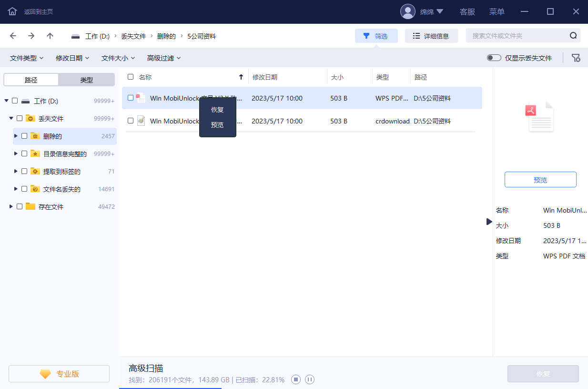Check the box for the crdownload file row
Screen dimensions: 588x389
tap(131, 121)
